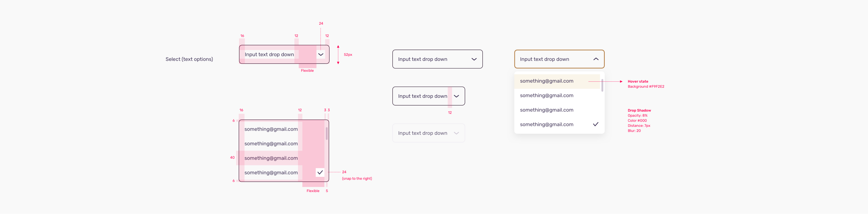Click the boxed checkmark in the annotated list
Screen dimensions: 868x214
pyautogui.click(x=320, y=173)
